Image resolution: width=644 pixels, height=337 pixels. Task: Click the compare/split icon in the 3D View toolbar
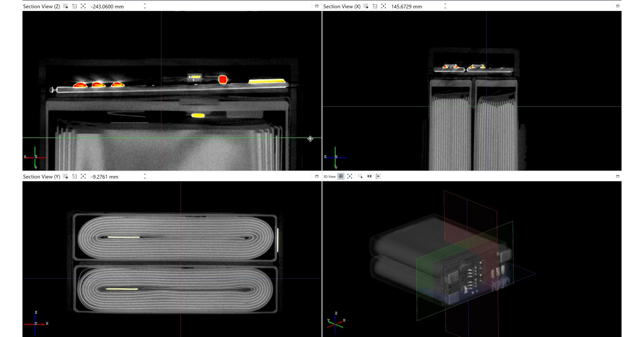click(x=369, y=176)
